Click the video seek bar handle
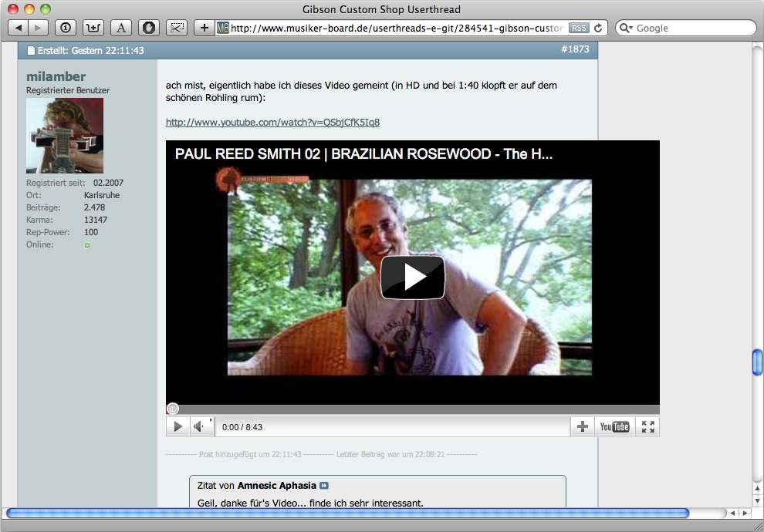Image resolution: width=764 pixels, height=532 pixels. click(x=173, y=409)
